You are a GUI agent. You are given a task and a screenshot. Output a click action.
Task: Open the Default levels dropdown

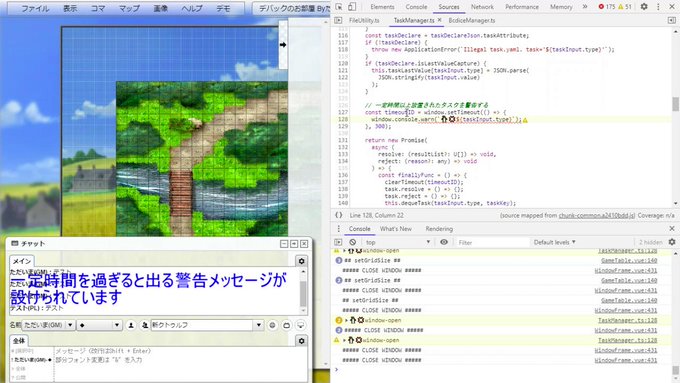click(554, 242)
